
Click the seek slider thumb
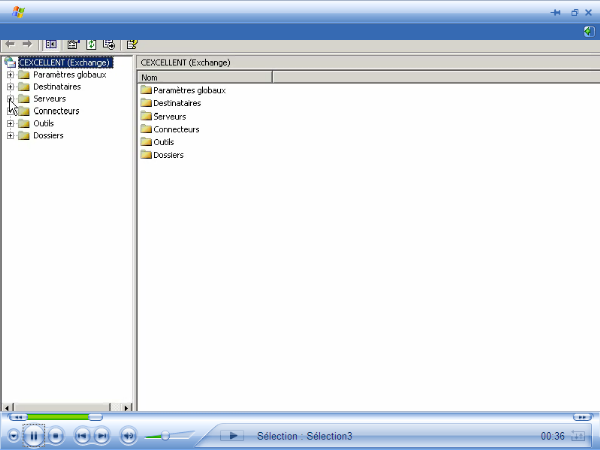coord(95,417)
